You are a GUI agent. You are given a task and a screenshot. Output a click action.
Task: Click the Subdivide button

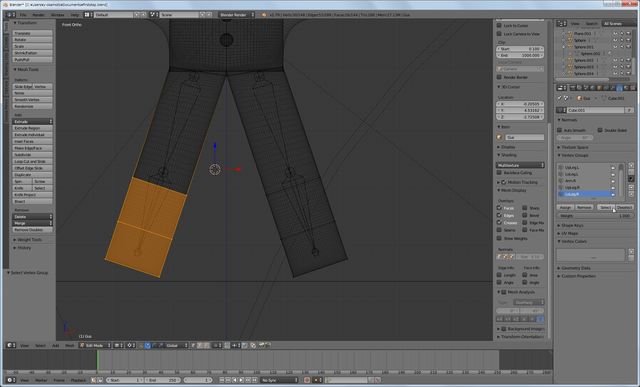pos(33,155)
